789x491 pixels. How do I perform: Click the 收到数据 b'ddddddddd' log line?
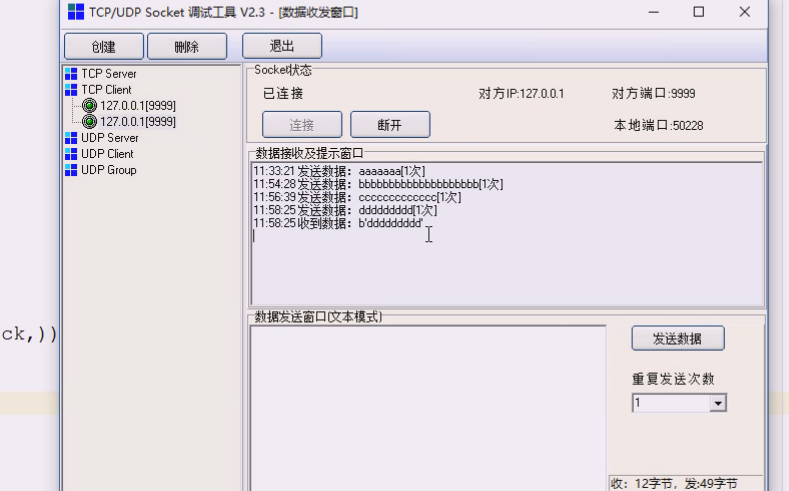click(338, 223)
